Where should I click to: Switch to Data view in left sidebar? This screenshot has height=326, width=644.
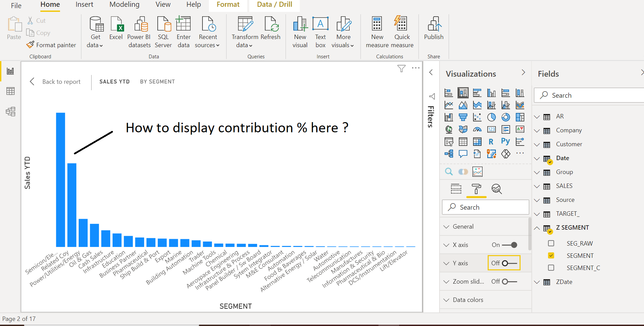(x=11, y=91)
